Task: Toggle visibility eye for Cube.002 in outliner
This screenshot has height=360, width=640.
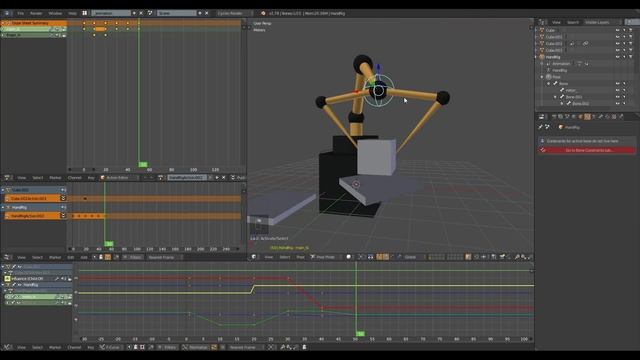Action: tap(618, 43)
